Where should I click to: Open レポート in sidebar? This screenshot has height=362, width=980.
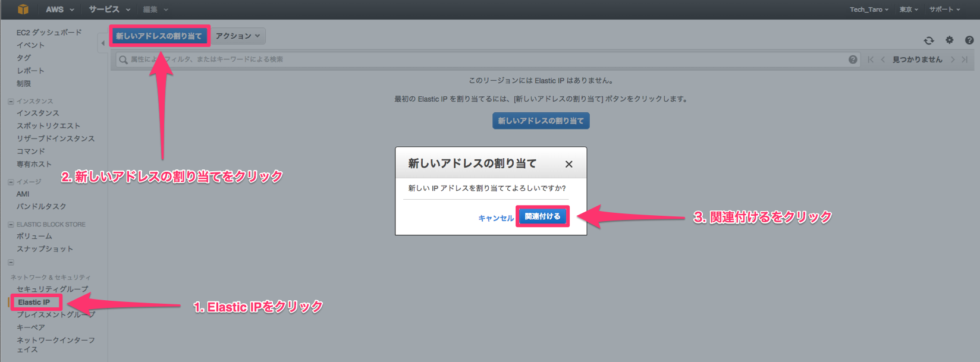[x=30, y=71]
